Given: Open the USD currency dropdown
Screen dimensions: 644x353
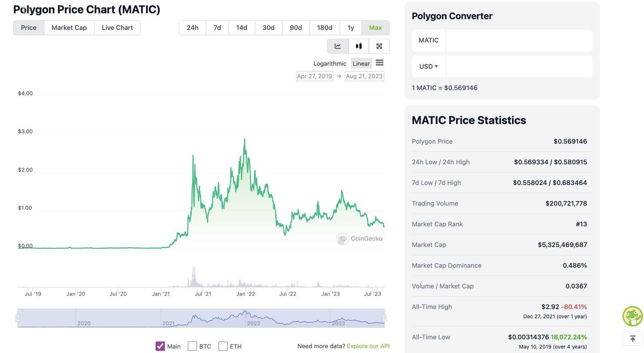Looking at the screenshot, I should coord(428,66).
